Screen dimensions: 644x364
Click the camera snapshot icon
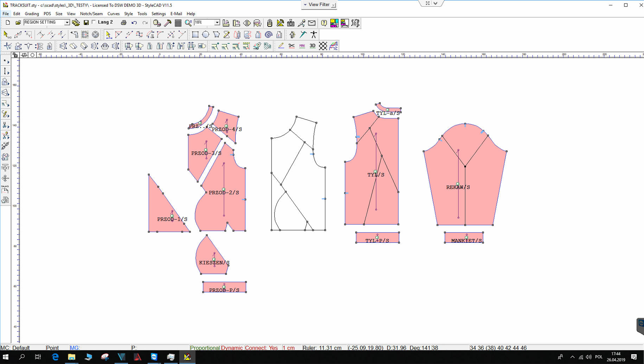pos(291,23)
